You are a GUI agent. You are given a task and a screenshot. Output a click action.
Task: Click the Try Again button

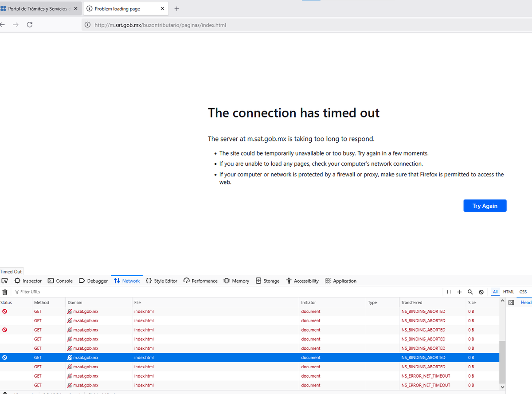[485, 206]
